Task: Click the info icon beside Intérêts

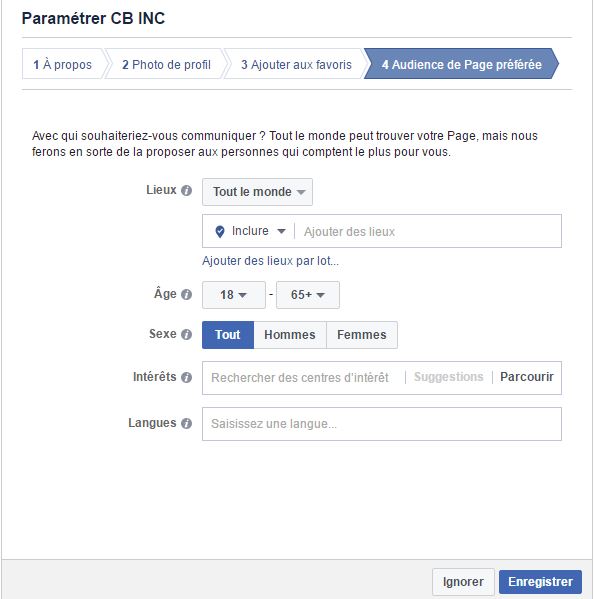Action: point(186,377)
